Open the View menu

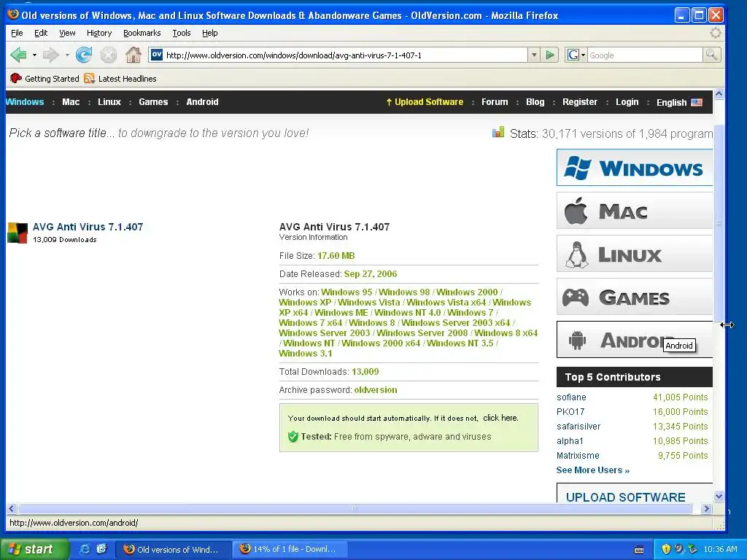point(67,33)
